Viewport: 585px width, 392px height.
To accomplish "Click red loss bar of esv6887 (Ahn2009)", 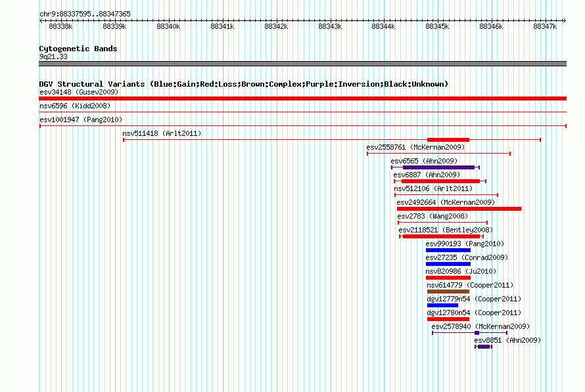I will click(x=440, y=181).
